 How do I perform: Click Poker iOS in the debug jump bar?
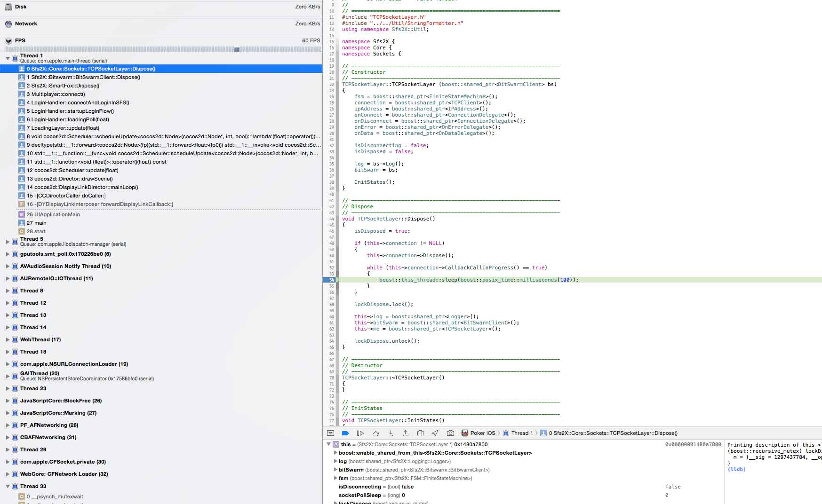click(482, 433)
